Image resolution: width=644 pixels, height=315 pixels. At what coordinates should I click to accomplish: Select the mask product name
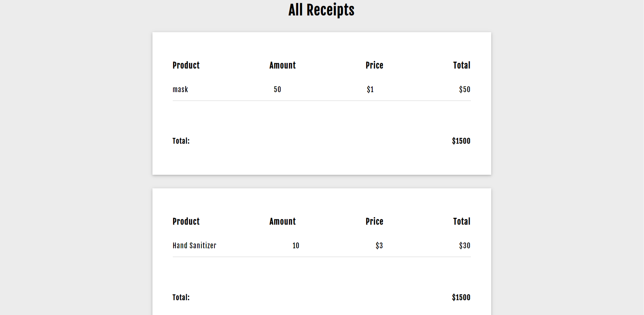coord(180,89)
